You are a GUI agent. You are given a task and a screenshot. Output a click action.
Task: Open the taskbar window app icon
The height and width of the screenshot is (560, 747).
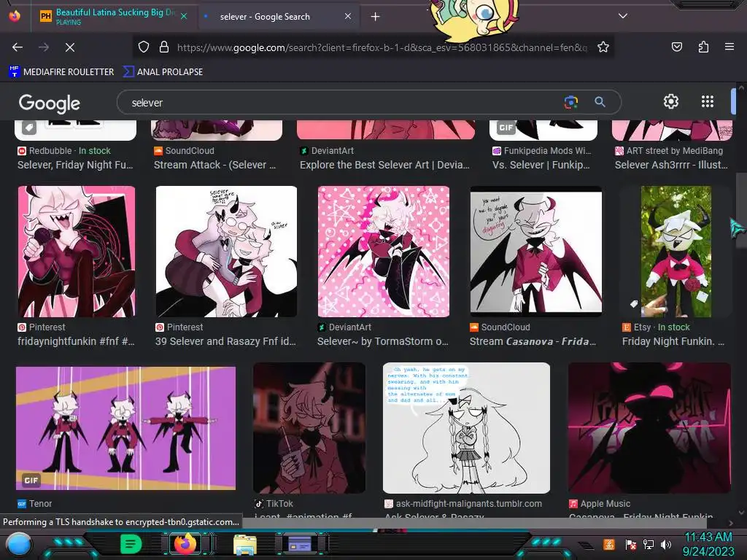(x=300, y=544)
